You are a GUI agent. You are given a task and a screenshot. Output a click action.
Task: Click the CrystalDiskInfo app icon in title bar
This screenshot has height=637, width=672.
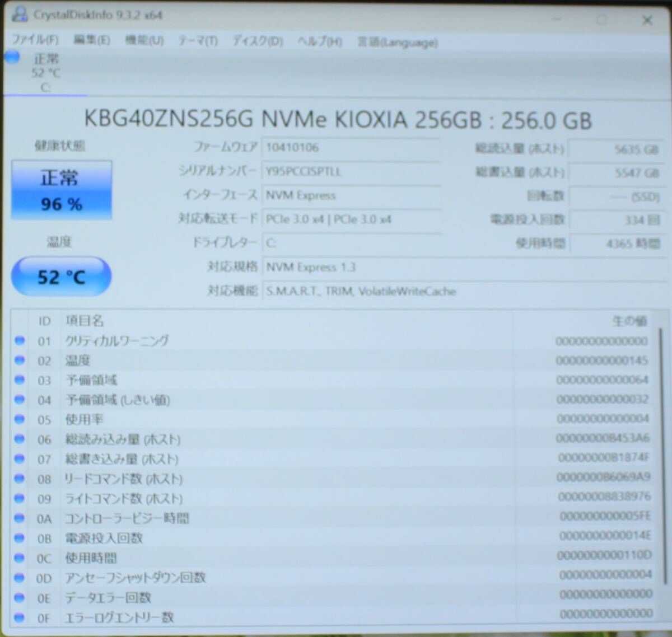pyautogui.click(x=19, y=15)
